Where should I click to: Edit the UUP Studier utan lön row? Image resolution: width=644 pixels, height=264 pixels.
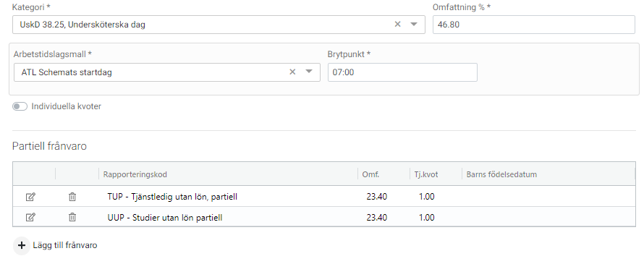[30, 217]
